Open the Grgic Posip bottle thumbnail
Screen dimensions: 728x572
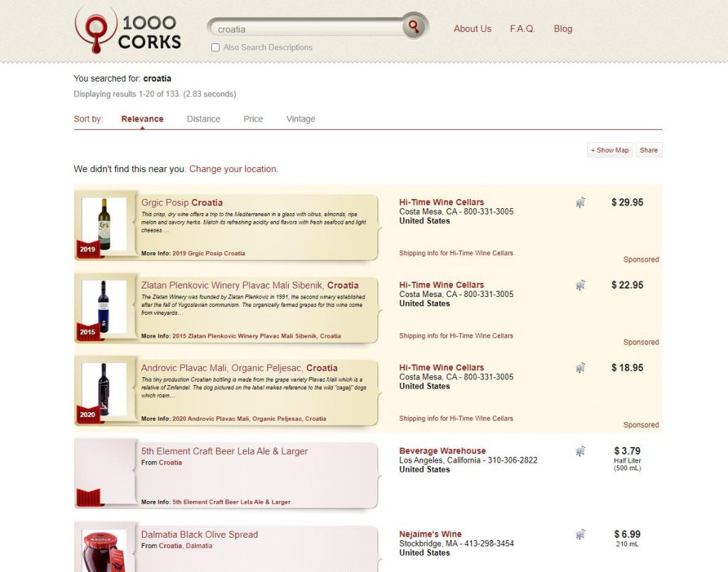coord(104,224)
